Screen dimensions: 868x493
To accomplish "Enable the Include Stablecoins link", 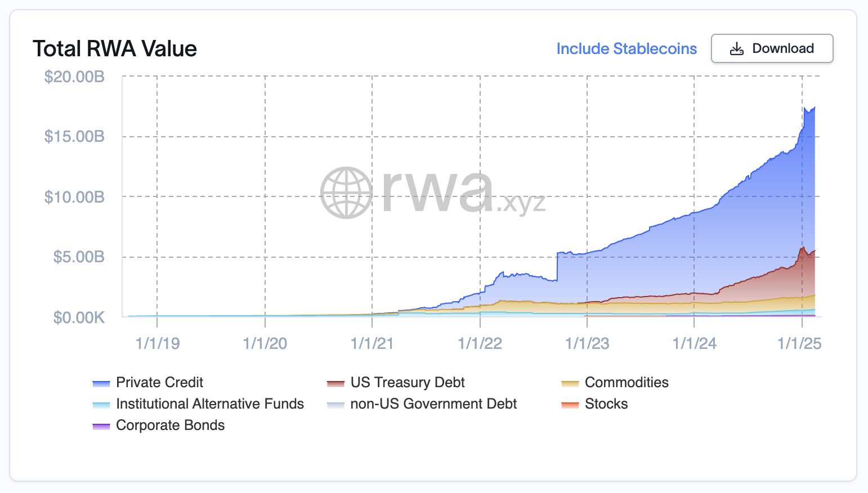I will pyautogui.click(x=627, y=49).
